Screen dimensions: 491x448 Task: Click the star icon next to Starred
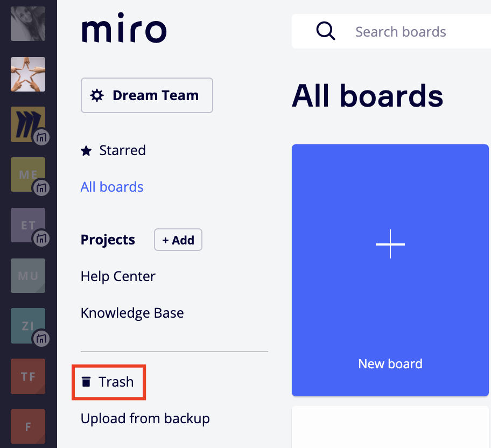pos(86,151)
